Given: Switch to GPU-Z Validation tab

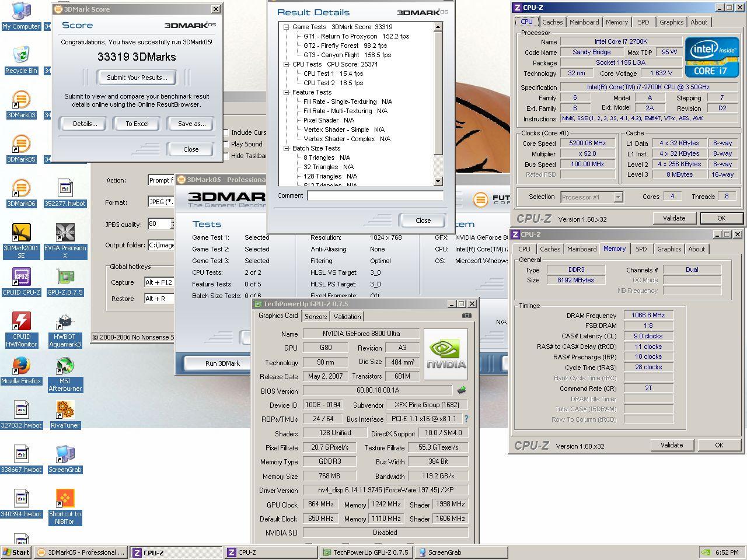Looking at the screenshot, I should (x=347, y=317).
